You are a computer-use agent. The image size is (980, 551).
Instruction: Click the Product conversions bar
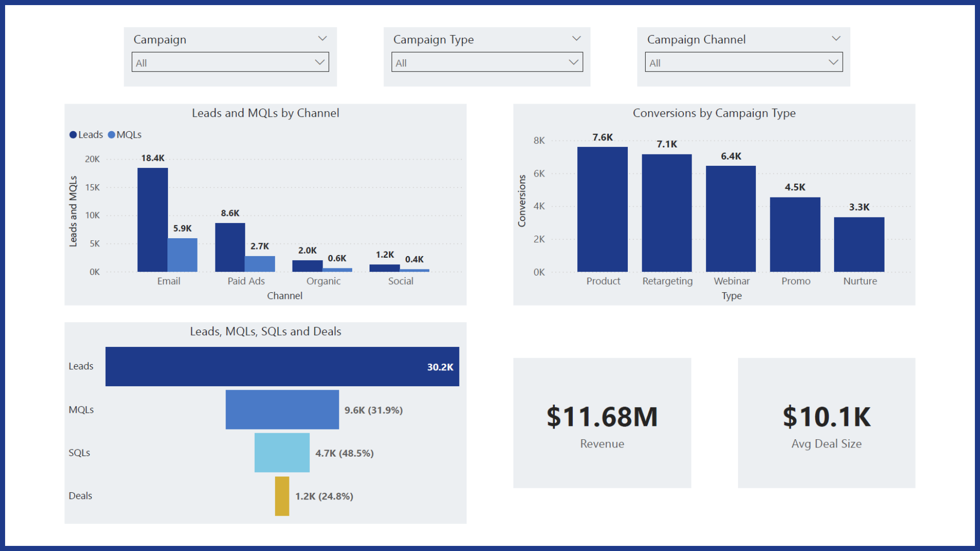point(602,209)
